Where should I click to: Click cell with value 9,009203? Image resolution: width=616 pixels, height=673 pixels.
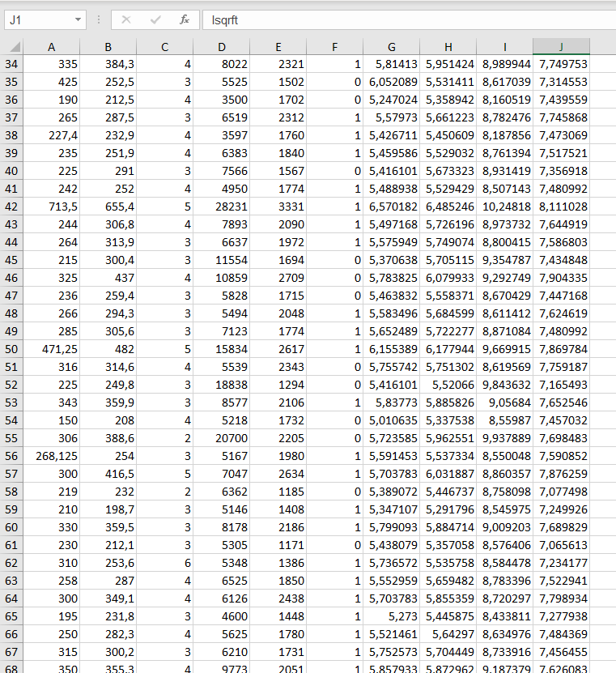504,527
